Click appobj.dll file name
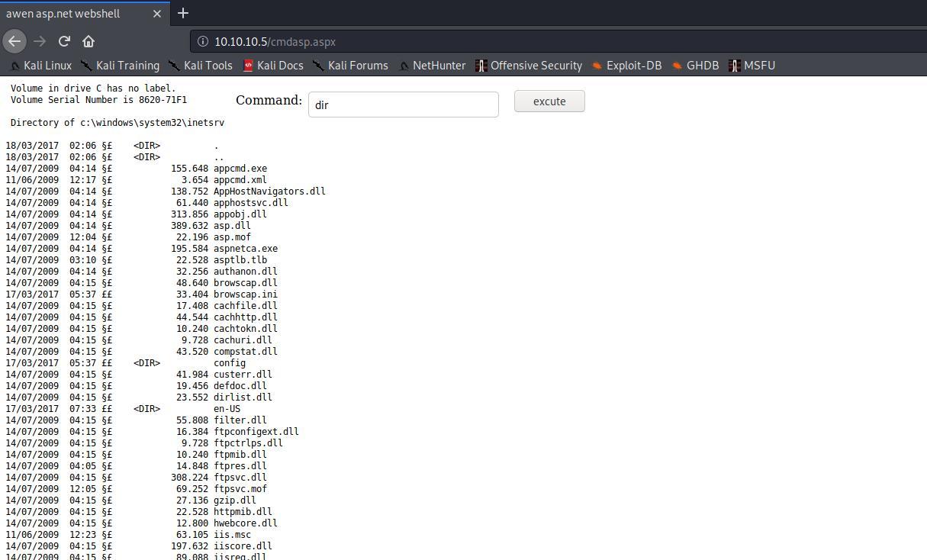This screenshot has height=560, width=927. pyautogui.click(x=240, y=214)
